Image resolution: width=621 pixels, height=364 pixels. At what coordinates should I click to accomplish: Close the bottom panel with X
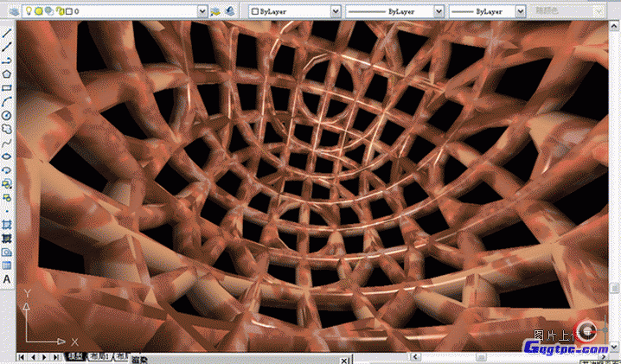345,360
